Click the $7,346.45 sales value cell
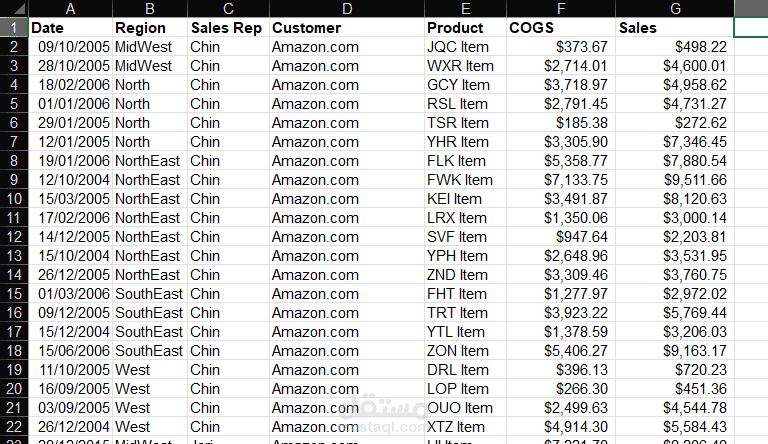Screen dimensions: 768x444 tap(675, 142)
